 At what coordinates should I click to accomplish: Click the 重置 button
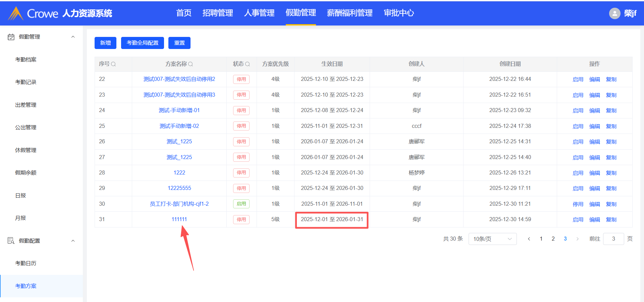point(179,43)
